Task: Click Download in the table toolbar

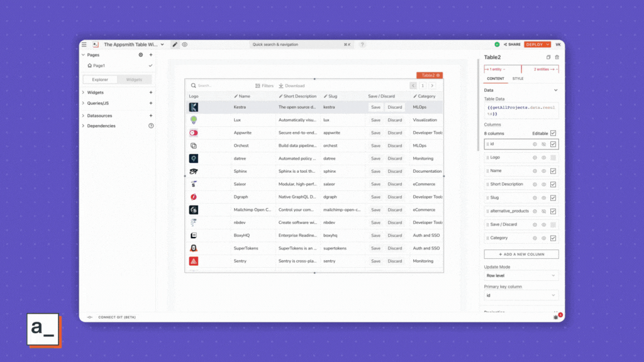Action: click(292, 85)
